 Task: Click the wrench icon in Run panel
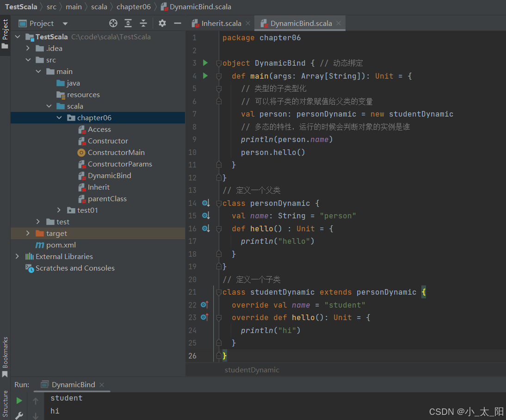coord(19,415)
